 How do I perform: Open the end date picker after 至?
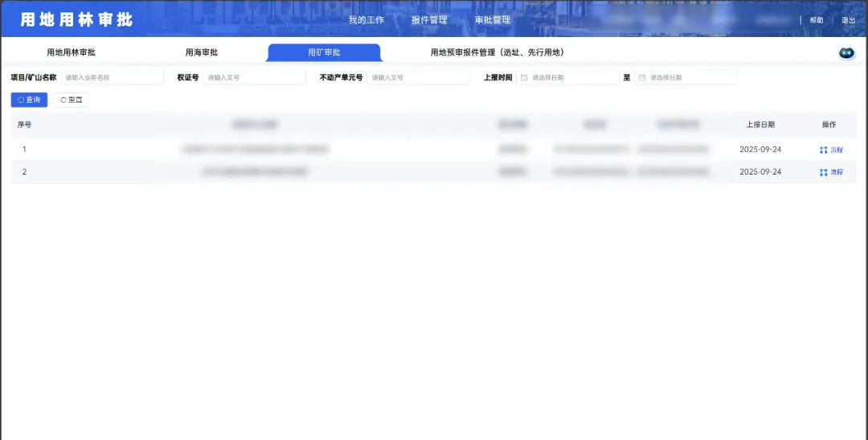(x=686, y=77)
